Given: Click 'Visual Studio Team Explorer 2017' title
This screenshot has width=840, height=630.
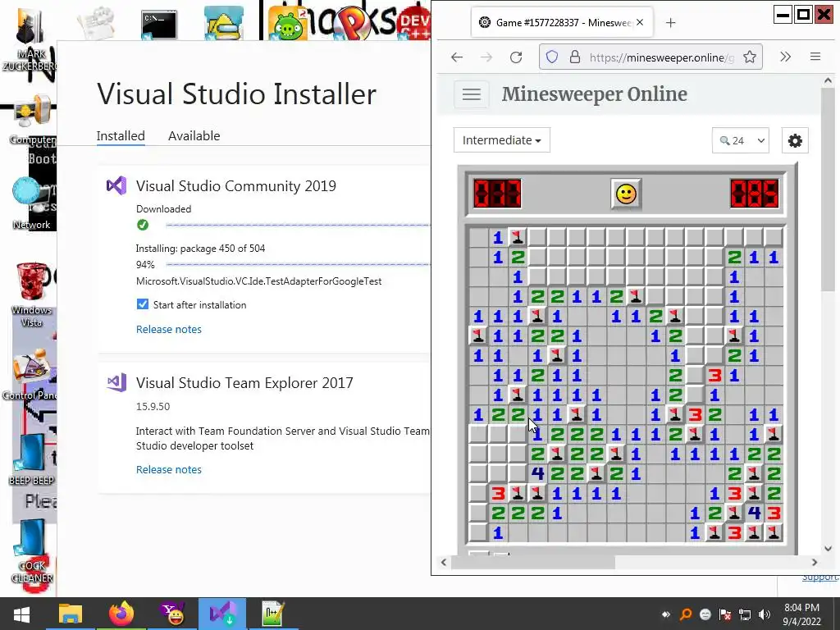Looking at the screenshot, I should 244,383.
